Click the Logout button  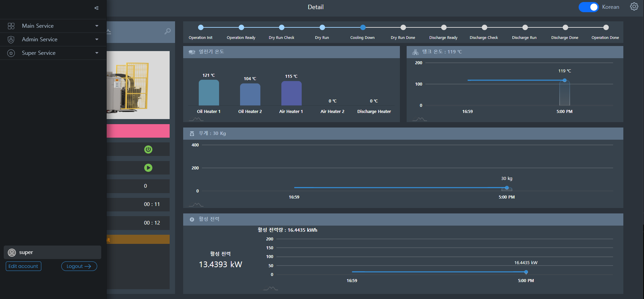pyautogui.click(x=79, y=266)
